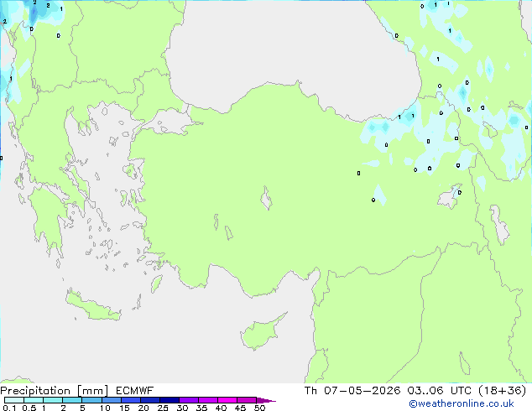
Task: Click the Sea of Marmara on map
Action: (x=166, y=122)
